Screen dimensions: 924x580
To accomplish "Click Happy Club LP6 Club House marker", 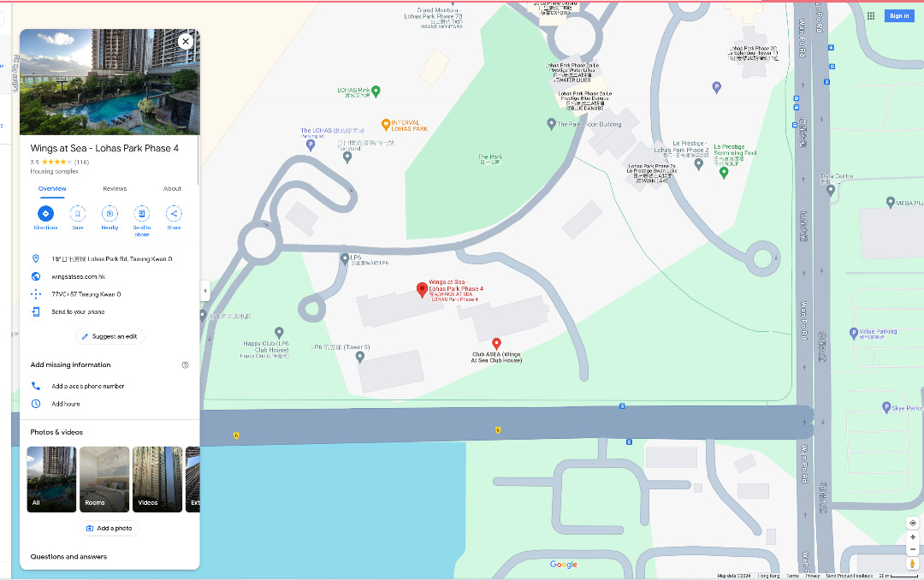I will [x=279, y=333].
